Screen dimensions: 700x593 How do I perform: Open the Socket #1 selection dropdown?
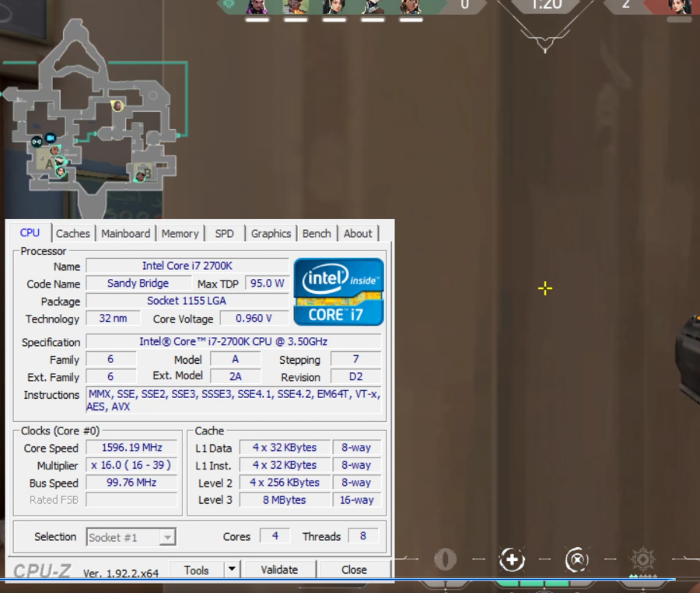click(x=131, y=537)
